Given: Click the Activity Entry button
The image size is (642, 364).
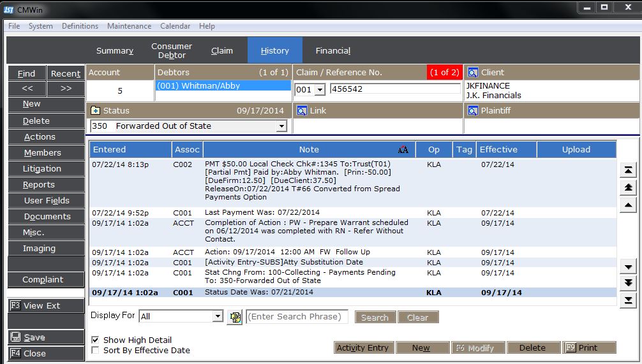Looking at the screenshot, I should [362, 348].
